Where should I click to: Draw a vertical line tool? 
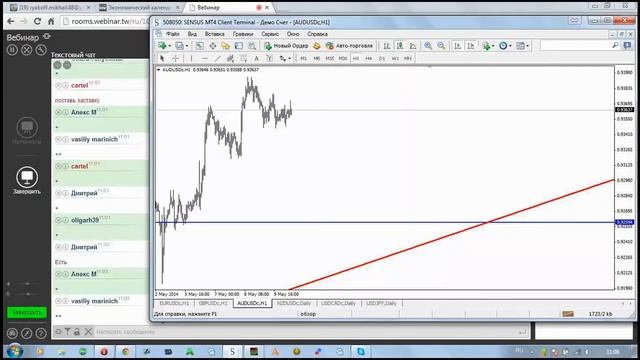click(x=191, y=58)
